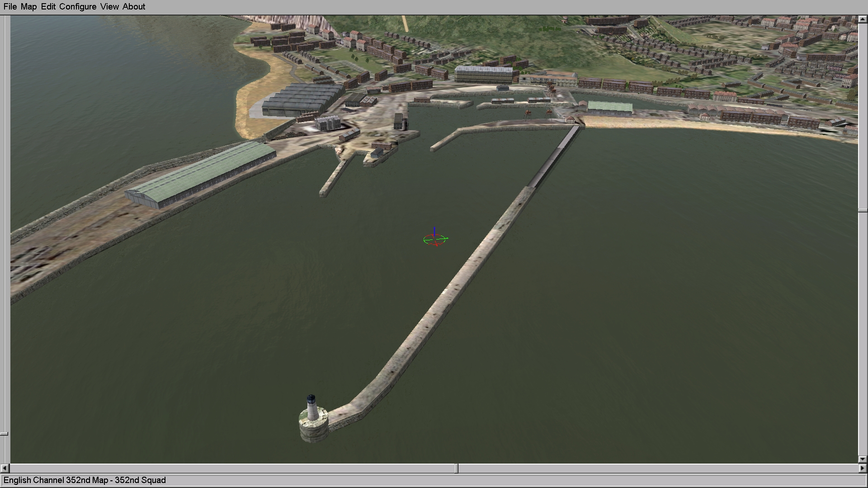The width and height of the screenshot is (868, 488).
Task: Open the About menu
Action: 134,7
